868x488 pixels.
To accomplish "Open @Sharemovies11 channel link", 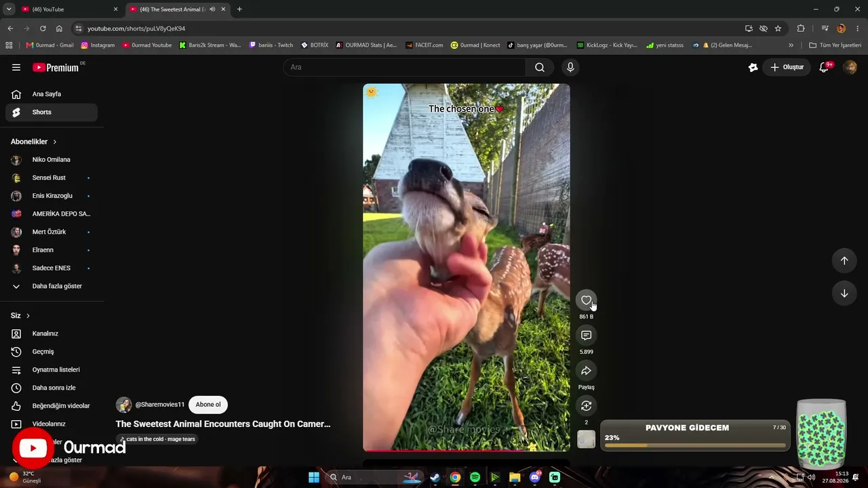I will 160,405.
